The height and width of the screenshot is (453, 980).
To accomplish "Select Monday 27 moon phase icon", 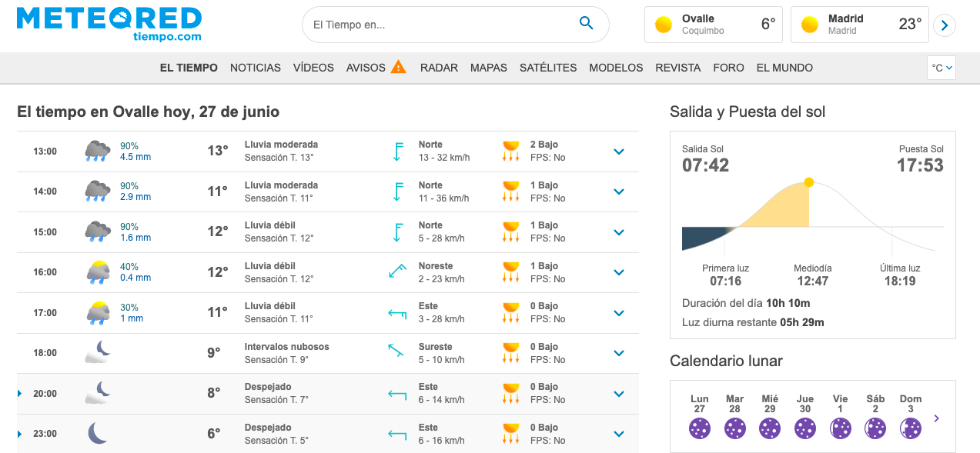I will pos(699,428).
